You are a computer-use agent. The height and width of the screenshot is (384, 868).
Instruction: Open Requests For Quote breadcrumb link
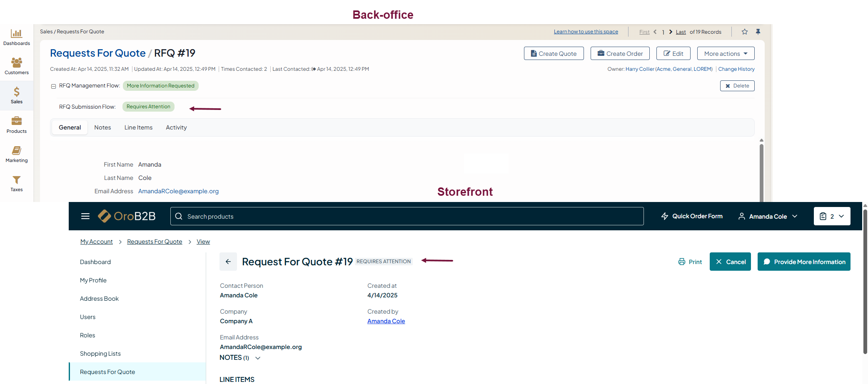155,242
